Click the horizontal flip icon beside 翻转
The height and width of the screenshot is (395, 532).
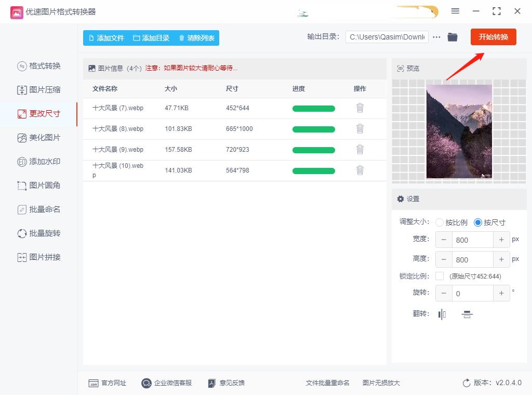click(x=442, y=314)
